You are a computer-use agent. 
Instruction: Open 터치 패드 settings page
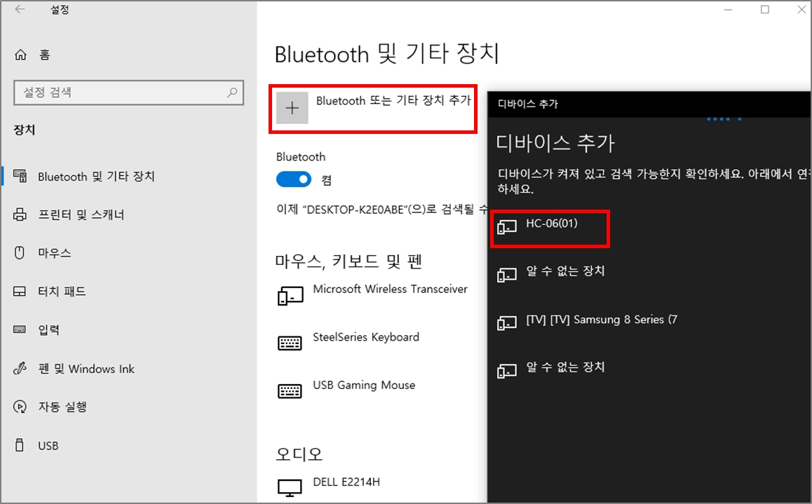(62, 292)
